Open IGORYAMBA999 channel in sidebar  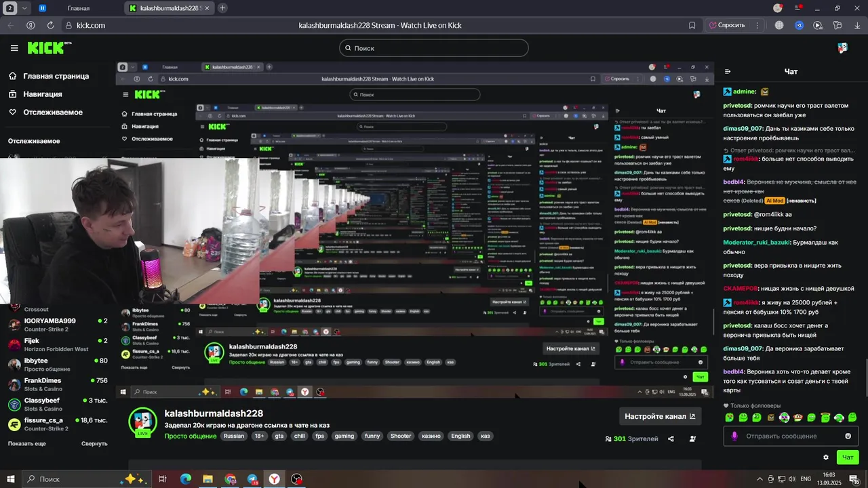58,325
